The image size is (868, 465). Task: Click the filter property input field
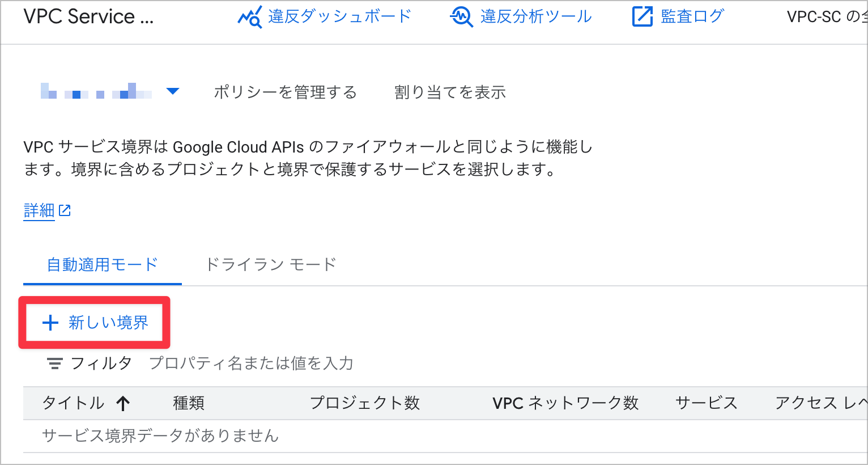251,363
